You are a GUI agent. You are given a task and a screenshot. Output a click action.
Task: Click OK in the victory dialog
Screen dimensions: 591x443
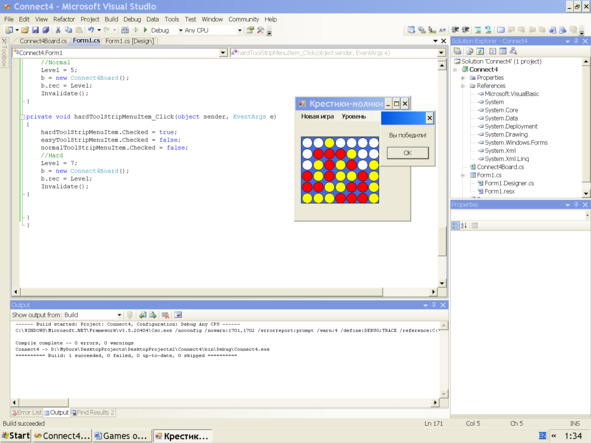pyautogui.click(x=407, y=153)
